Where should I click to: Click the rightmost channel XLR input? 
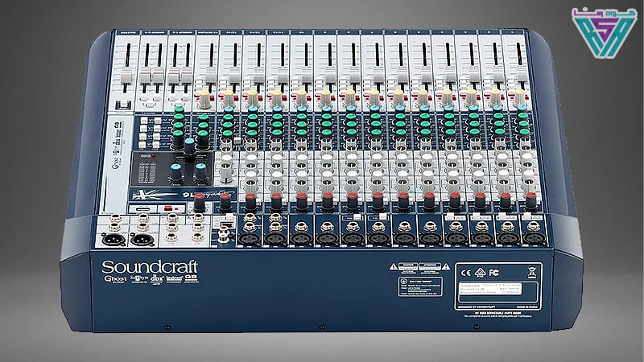[534, 238]
